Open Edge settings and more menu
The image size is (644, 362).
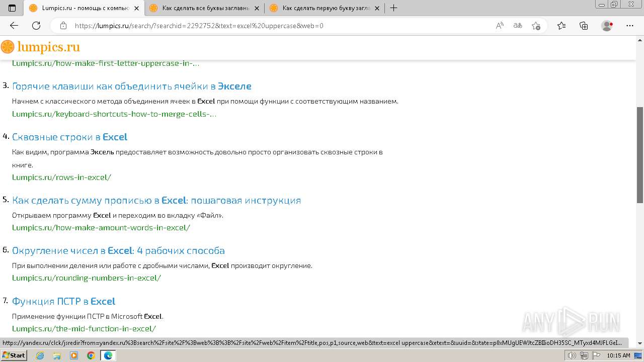(629, 26)
